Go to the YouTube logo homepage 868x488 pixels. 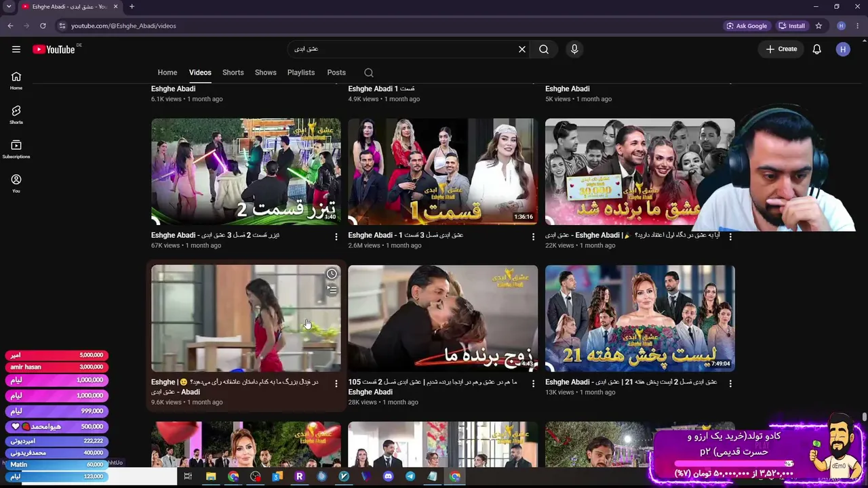coord(54,49)
